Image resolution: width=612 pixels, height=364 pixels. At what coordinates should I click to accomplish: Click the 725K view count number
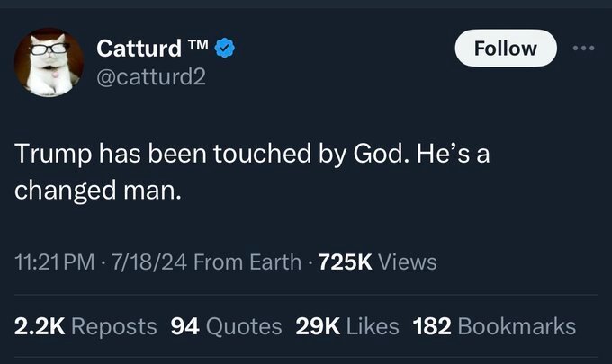tap(346, 262)
